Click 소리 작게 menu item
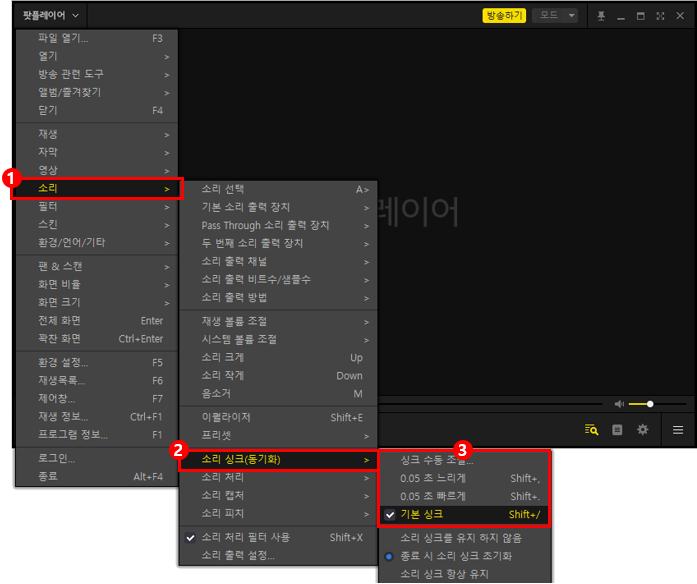The width and height of the screenshot is (697, 584). pyautogui.click(x=278, y=376)
